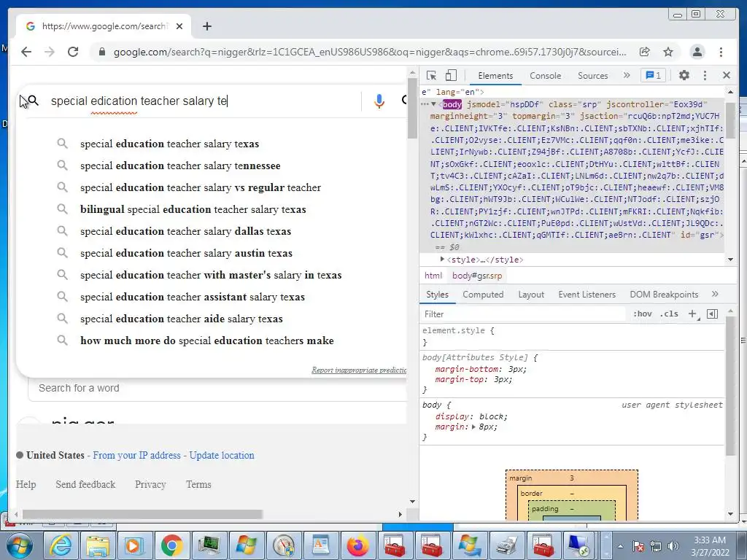This screenshot has height=560, width=747.
Task: Click the padlock site info icon
Action: [x=101, y=52]
